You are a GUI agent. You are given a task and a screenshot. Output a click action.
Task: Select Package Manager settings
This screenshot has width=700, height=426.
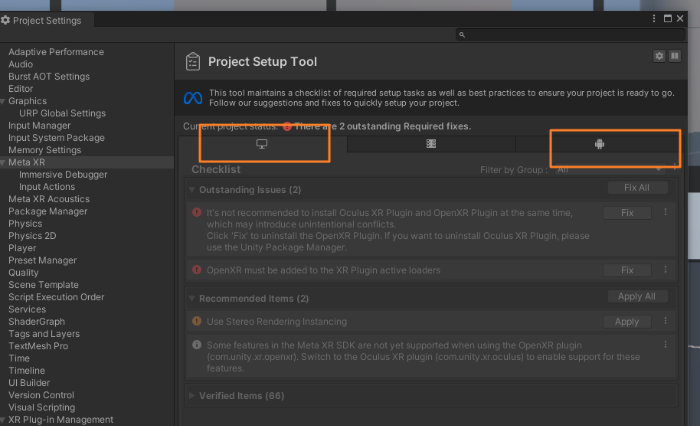(48, 211)
